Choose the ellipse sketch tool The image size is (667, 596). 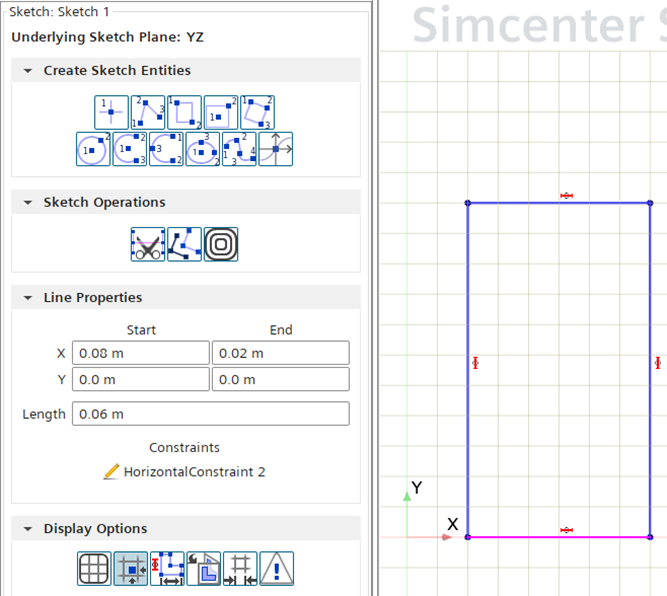click(x=203, y=149)
